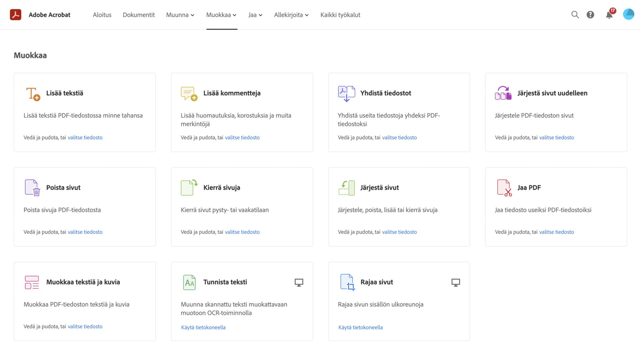Click the Järjestä sivut green icon
The height and width of the screenshot is (364, 640).
click(347, 188)
